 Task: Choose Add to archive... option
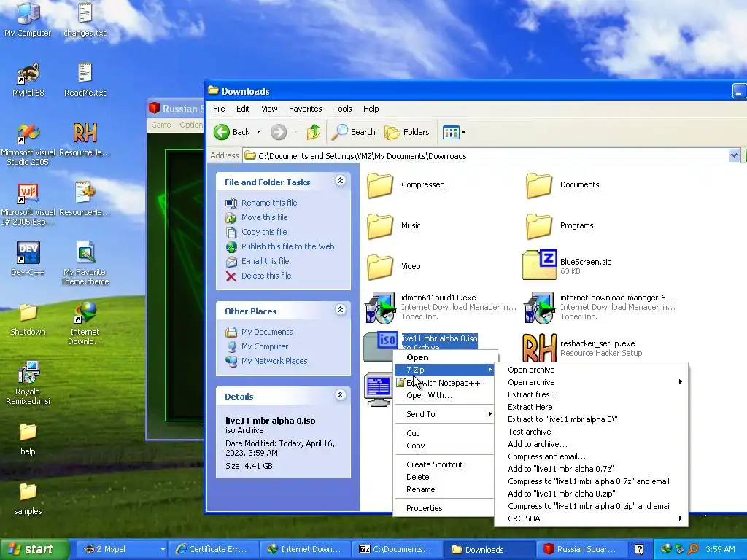pyautogui.click(x=591, y=444)
